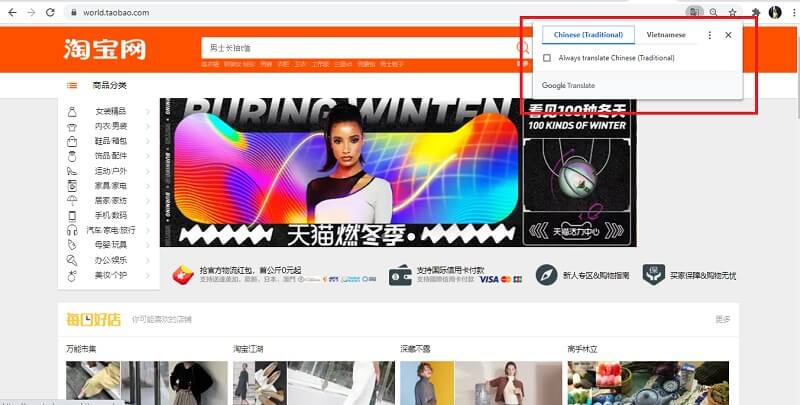Click the lock icon beside world.taobao.com

(74, 12)
